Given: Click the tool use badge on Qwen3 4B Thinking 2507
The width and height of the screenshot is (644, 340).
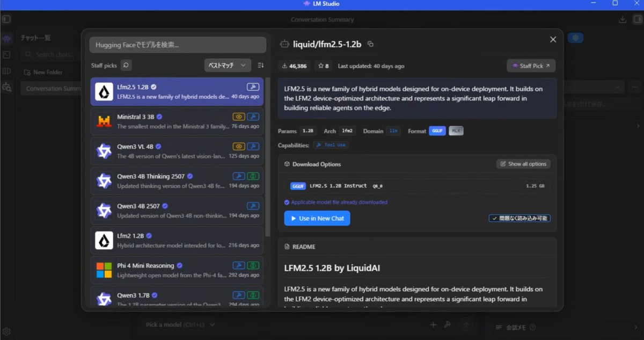Looking at the screenshot, I should pyautogui.click(x=239, y=176).
